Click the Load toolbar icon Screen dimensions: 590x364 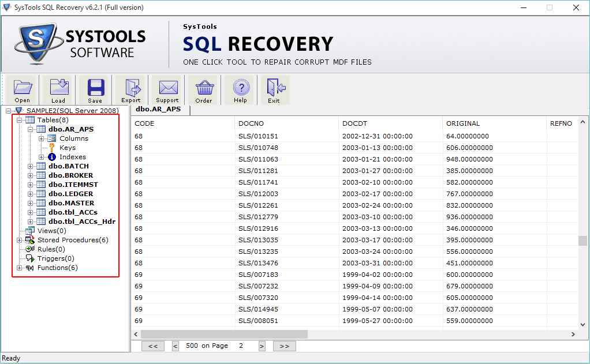point(58,90)
